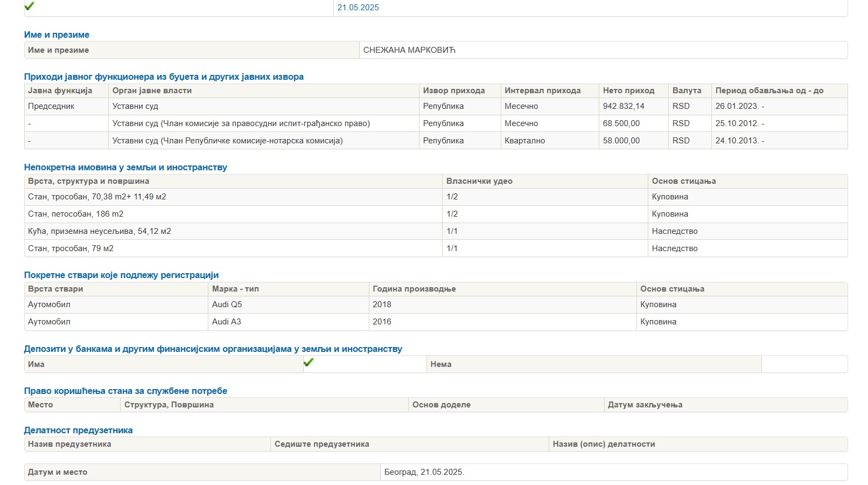Click the Година производње column header
Viewport: 868px width, 485px height.
(414, 289)
